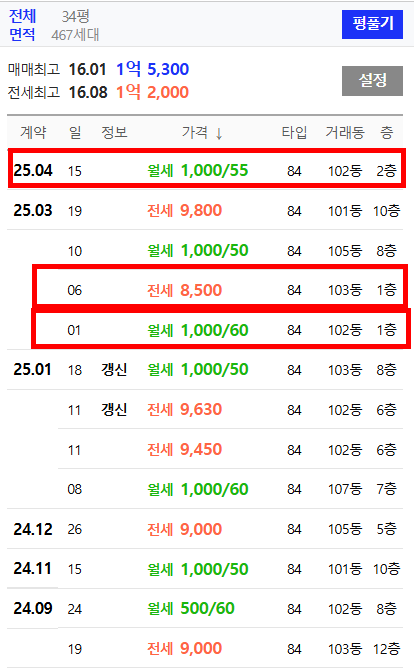
Task: Click the 계약 column header
Action: tap(33, 132)
